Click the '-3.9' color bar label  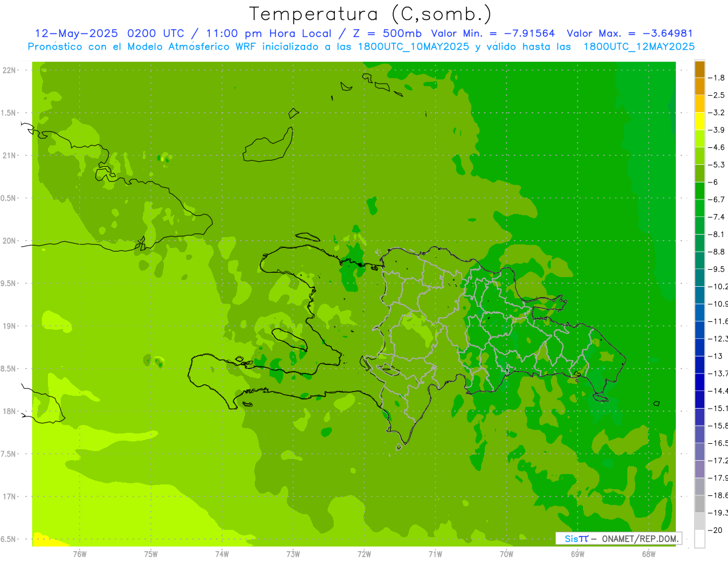[718, 130]
